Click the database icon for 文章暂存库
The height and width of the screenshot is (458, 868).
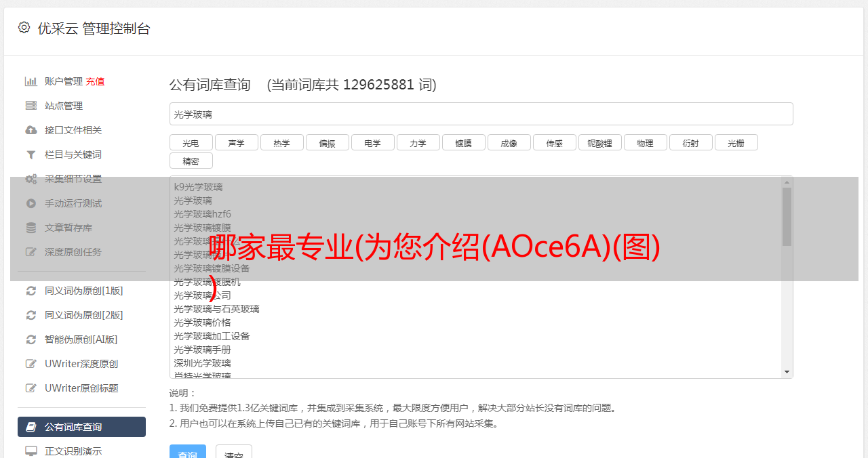point(31,228)
